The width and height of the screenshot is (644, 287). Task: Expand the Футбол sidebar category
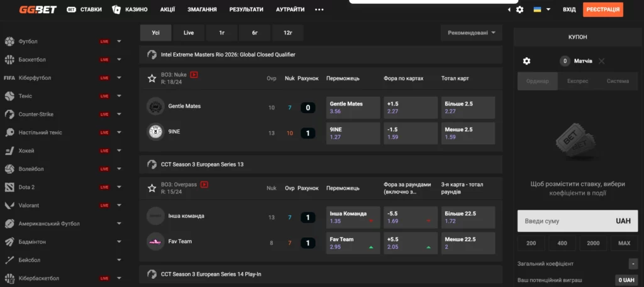coord(119,41)
